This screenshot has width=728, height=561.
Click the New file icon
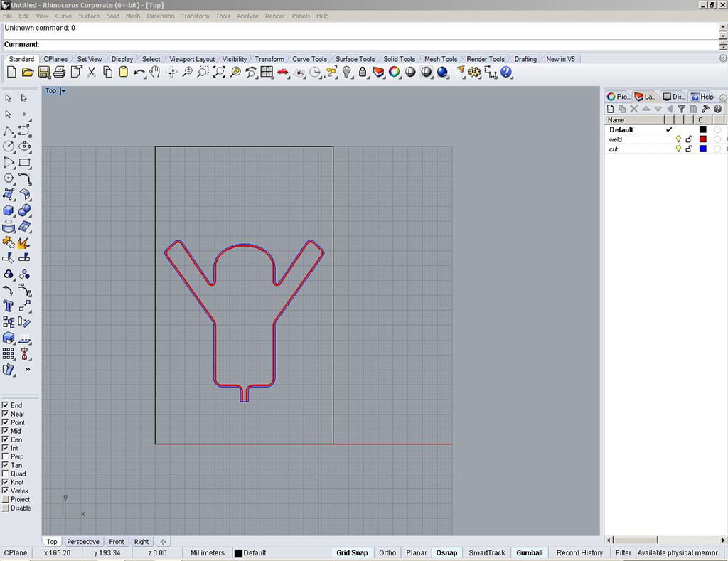click(11, 72)
